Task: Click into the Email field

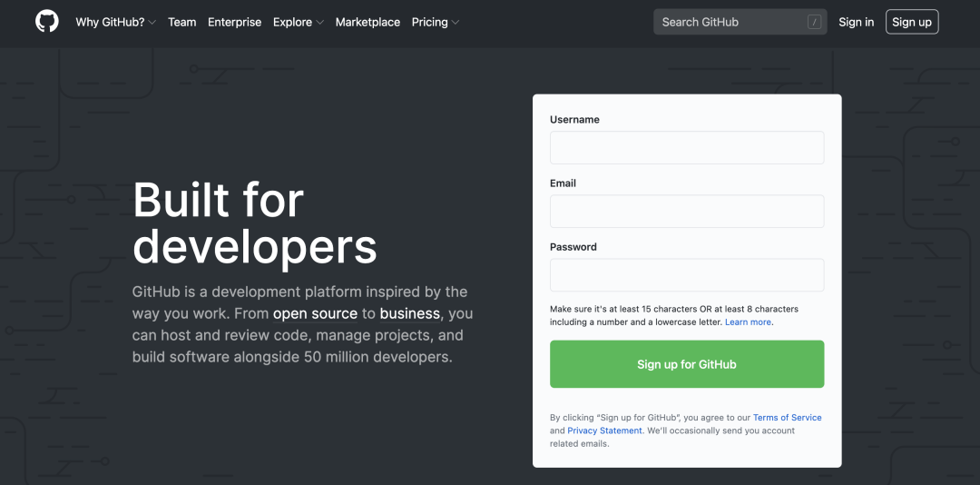Action: (x=687, y=212)
